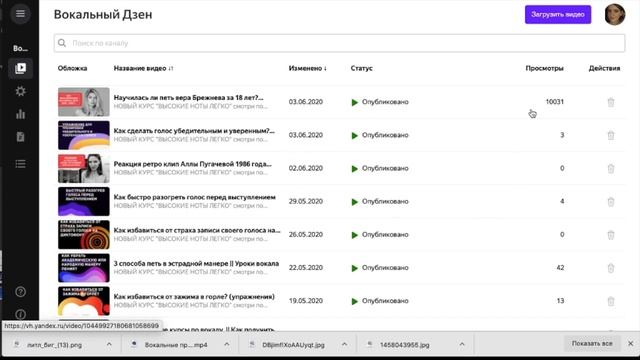Open channel settings gear icon

[20, 91]
